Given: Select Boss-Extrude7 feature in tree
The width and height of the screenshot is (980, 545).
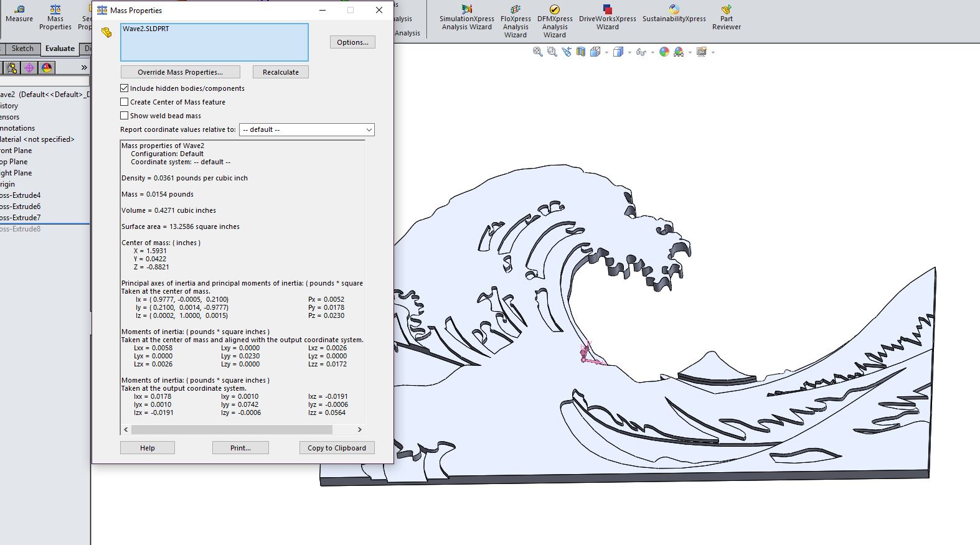Looking at the screenshot, I should (x=21, y=218).
